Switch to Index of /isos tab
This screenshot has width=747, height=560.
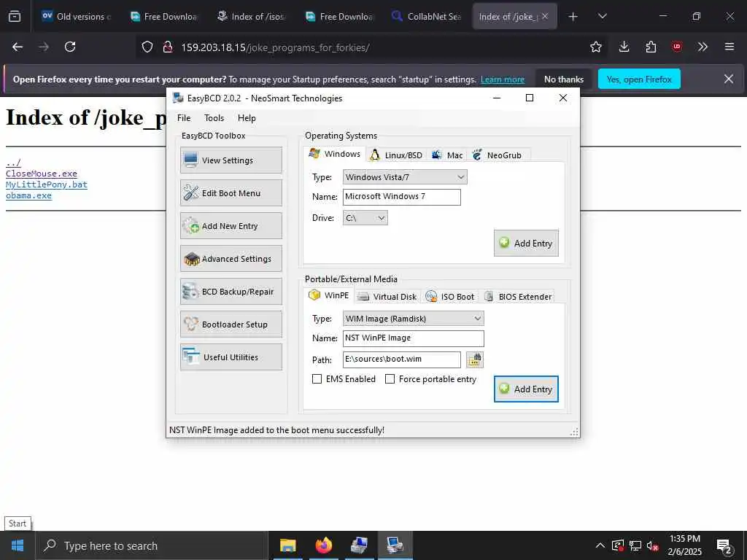tap(251, 16)
